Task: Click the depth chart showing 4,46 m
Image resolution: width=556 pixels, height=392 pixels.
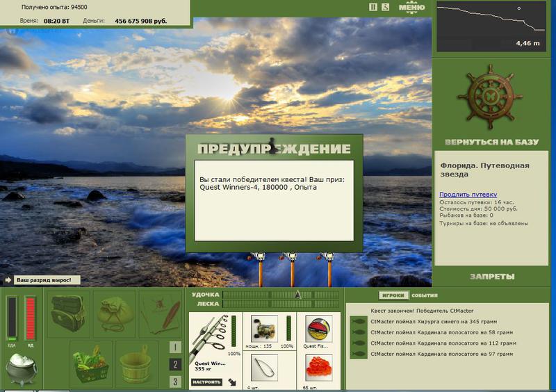Action: (x=491, y=26)
